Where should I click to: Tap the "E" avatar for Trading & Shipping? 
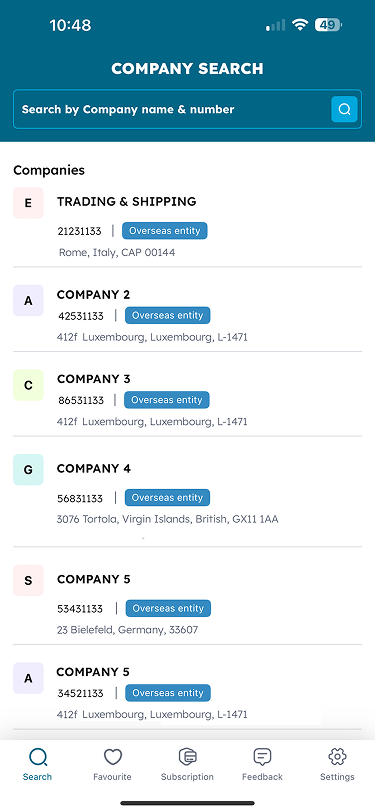(x=28, y=203)
